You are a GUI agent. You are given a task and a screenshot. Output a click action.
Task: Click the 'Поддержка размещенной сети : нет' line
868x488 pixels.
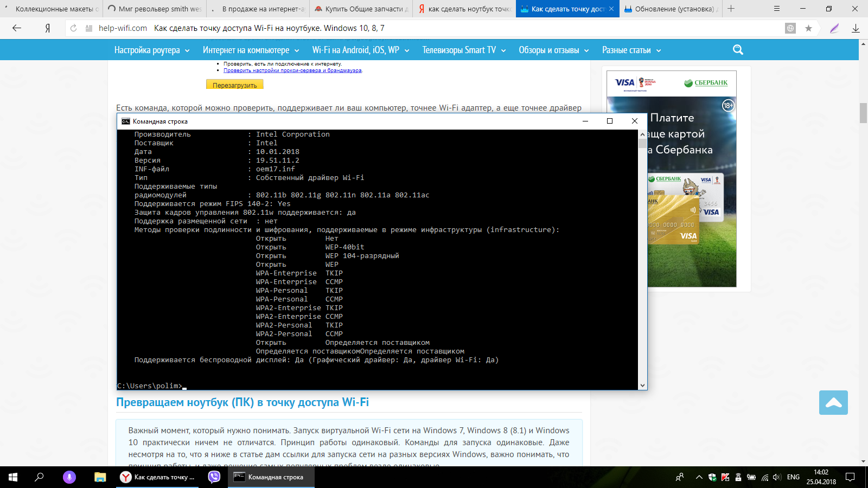pyautogui.click(x=206, y=221)
